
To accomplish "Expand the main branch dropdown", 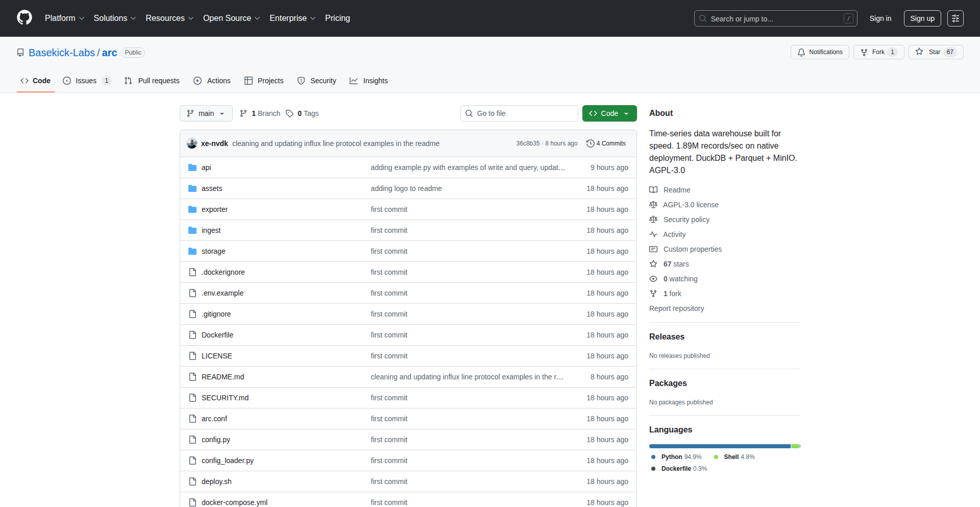I will coord(206,113).
